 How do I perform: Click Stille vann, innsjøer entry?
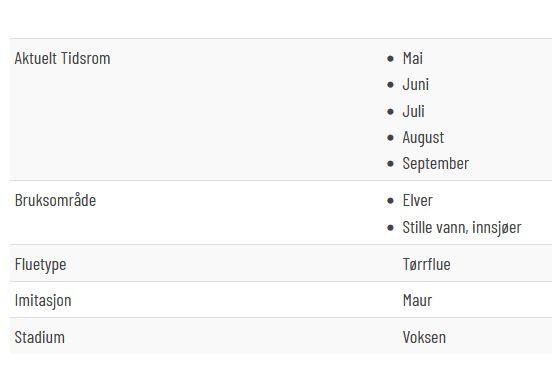(462, 228)
